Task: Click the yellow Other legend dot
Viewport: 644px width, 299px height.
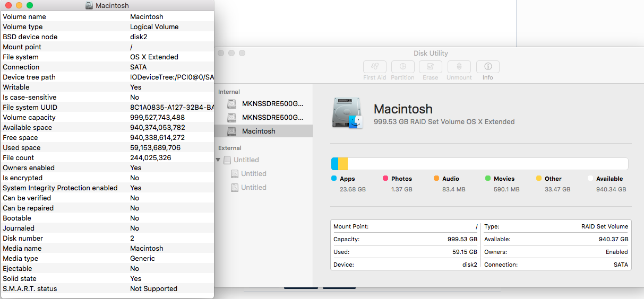Action: 539,179
